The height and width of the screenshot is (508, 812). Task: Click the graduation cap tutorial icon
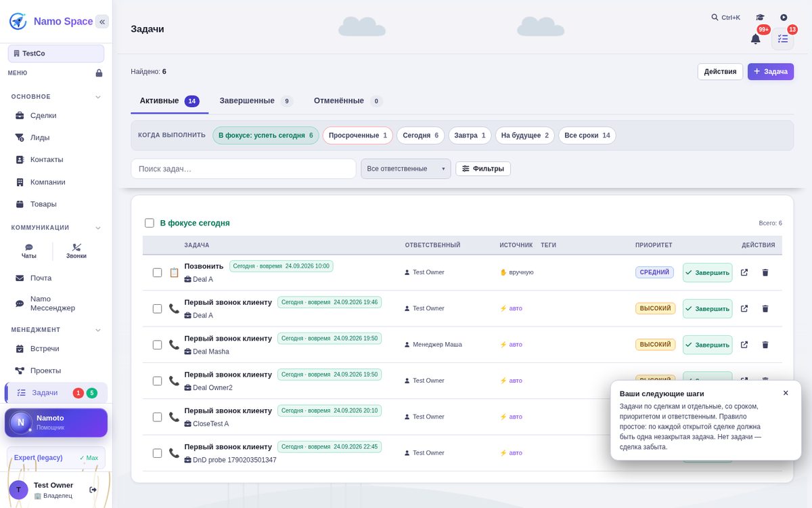pyautogui.click(x=760, y=18)
